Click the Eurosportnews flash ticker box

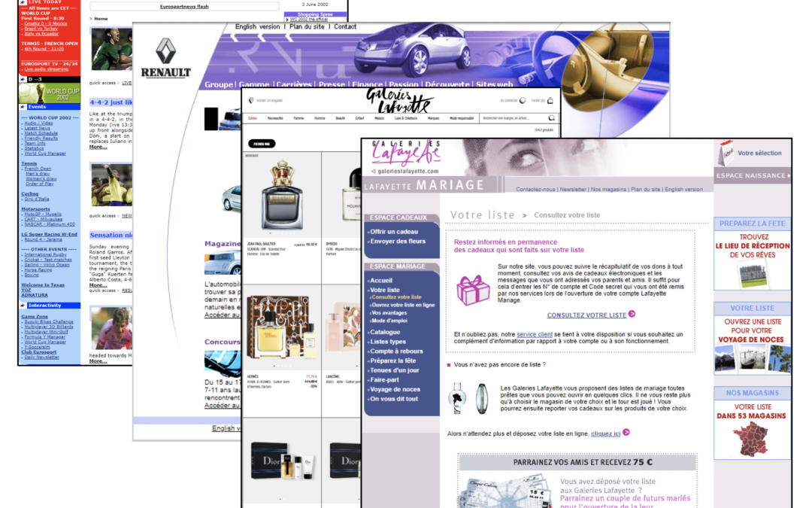point(184,6)
